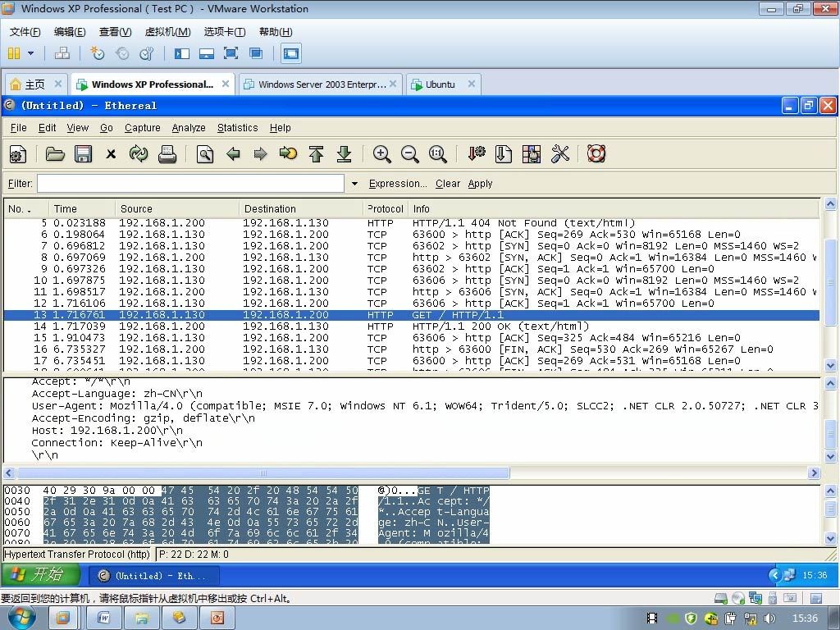840x630 pixels.
Task: Open host taskbar file explorer icon
Action: 142,619
